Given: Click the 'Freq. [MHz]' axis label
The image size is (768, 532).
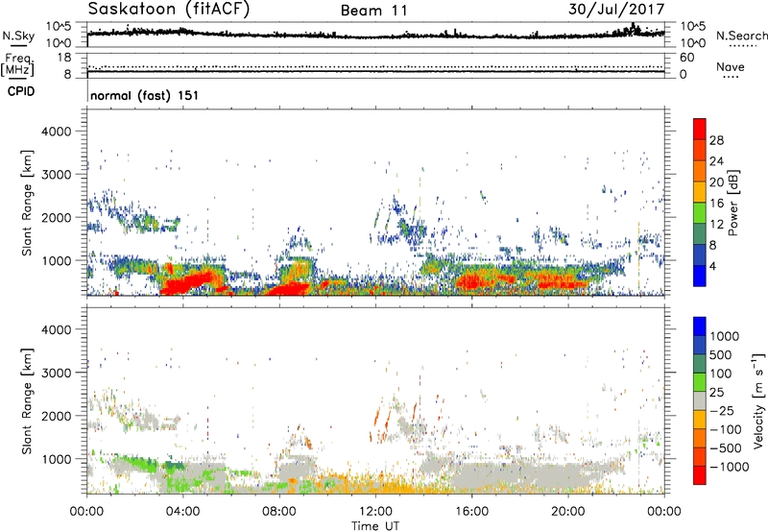Looking at the screenshot, I should tap(17, 64).
